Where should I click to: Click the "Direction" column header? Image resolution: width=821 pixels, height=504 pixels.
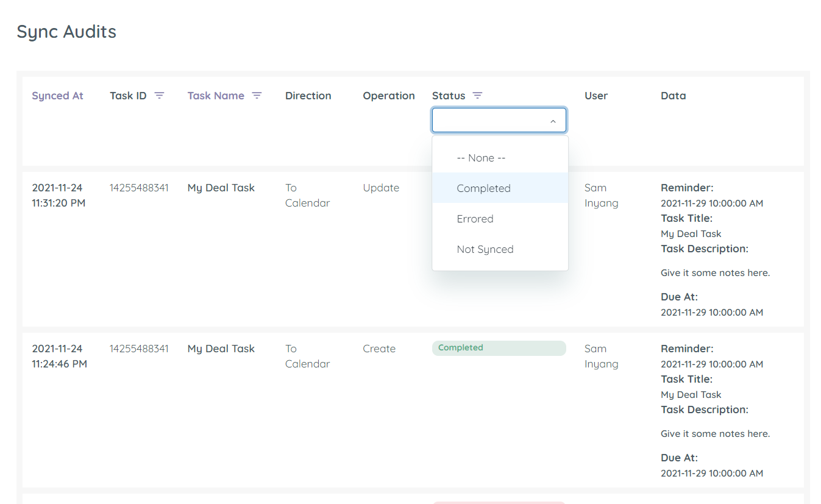(x=308, y=95)
